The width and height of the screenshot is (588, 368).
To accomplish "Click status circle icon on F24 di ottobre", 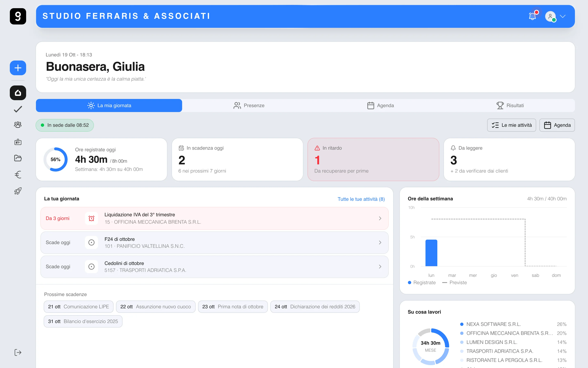I will pos(91,242).
